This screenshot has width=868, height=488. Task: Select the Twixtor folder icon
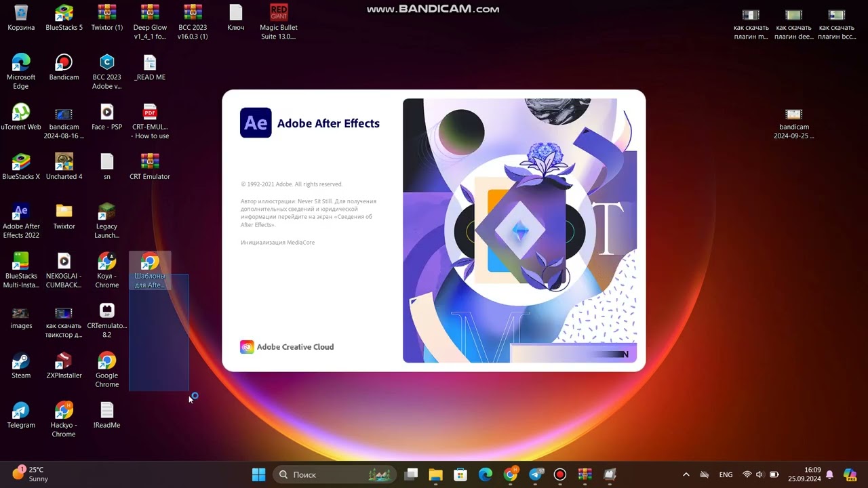pos(64,217)
